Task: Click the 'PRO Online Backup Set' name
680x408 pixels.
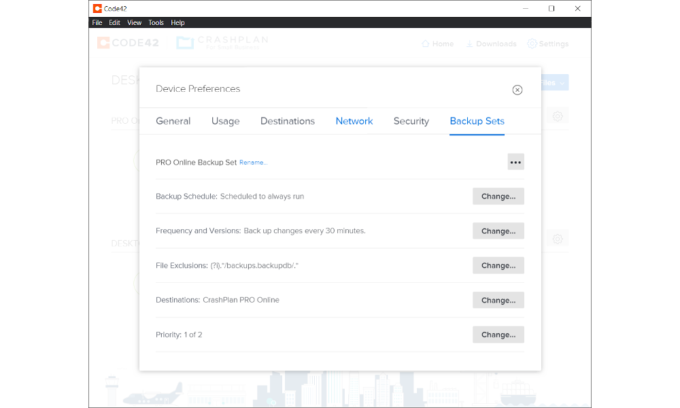Action: pos(196,162)
